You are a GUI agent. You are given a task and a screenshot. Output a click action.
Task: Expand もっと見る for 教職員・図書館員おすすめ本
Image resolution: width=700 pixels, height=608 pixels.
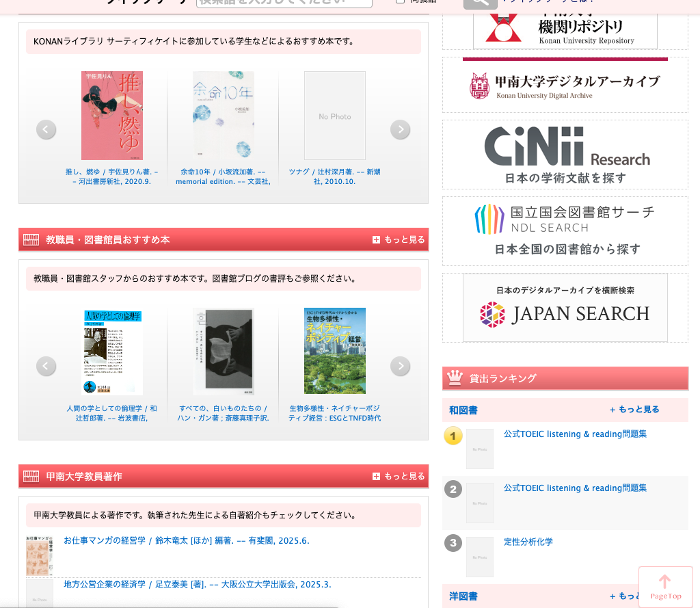tap(399, 239)
